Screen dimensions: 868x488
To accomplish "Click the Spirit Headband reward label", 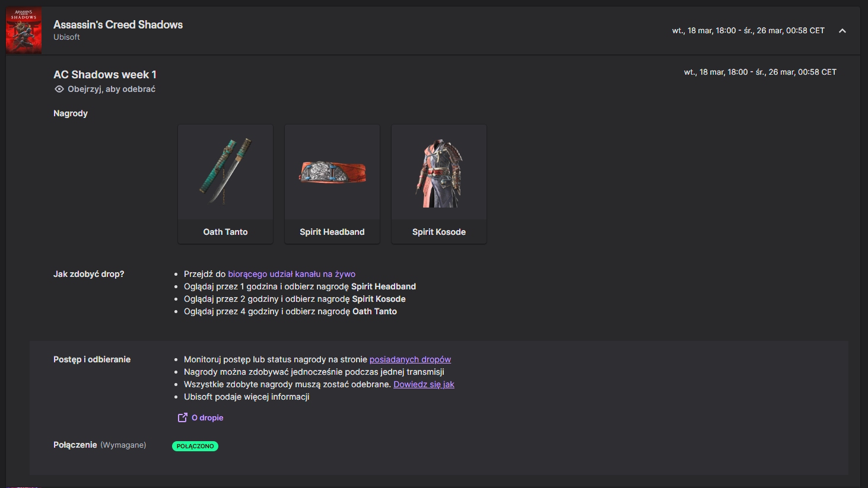I will [332, 232].
